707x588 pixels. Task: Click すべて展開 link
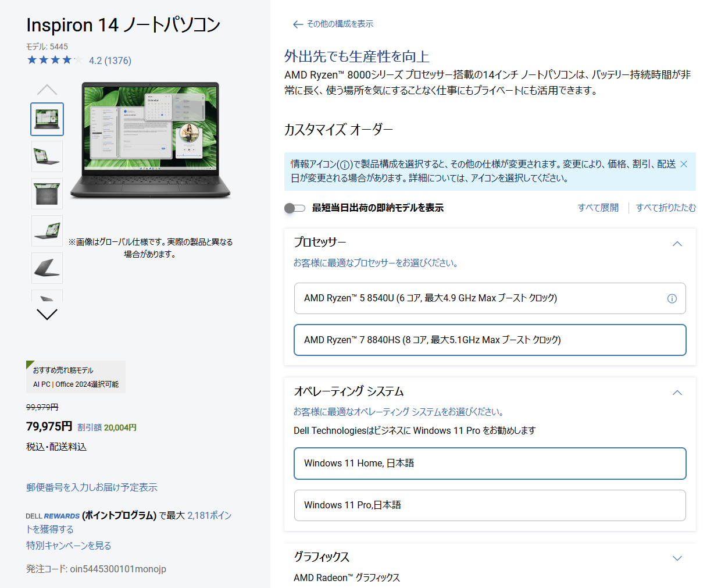(598, 208)
